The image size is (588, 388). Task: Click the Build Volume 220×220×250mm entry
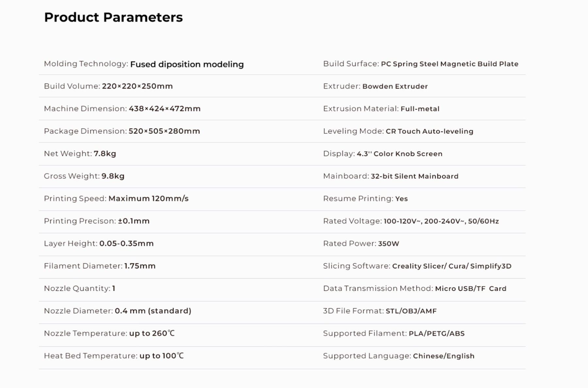tap(108, 86)
